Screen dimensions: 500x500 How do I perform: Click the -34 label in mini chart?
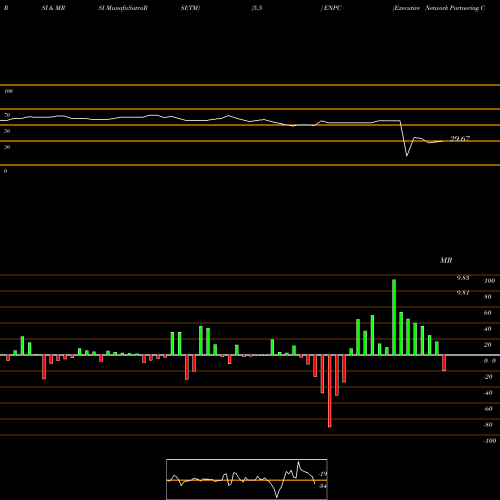tap(322, 486)
